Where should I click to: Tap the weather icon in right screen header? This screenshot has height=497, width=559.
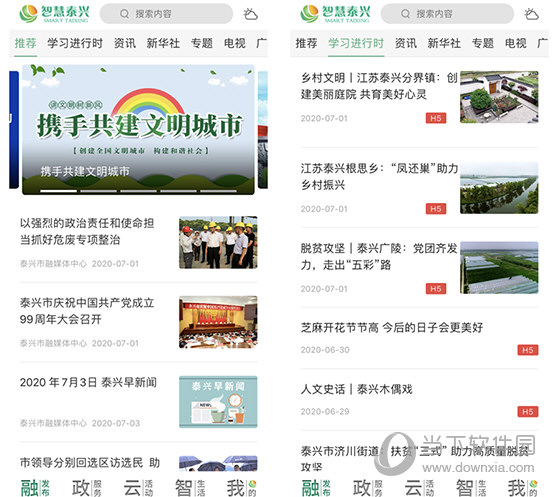point(531,14)
